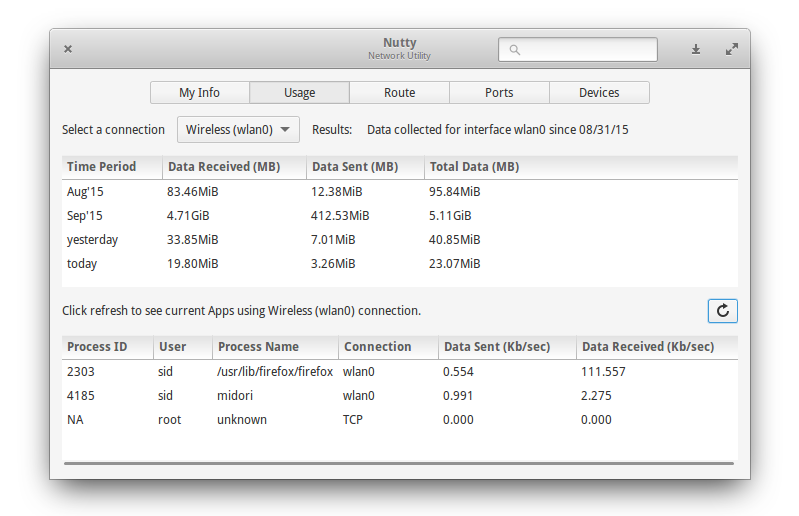This screenshot has width=799, height=516.
Task: Click the download icon in the header bar
Action: [x=696, y=49]
